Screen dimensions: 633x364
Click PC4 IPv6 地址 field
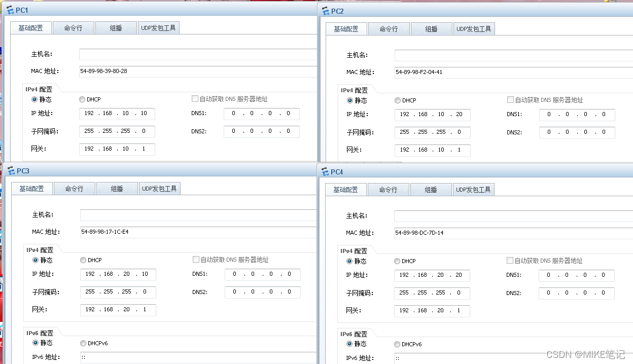513,358
